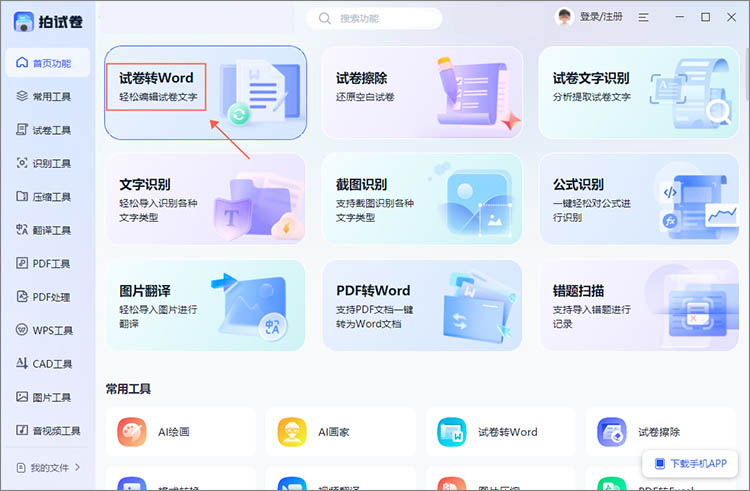Image resolution: width=750 pixels, height=491 pixels.
Task: Click 登录/注册 link
Action: coord(601,17)
